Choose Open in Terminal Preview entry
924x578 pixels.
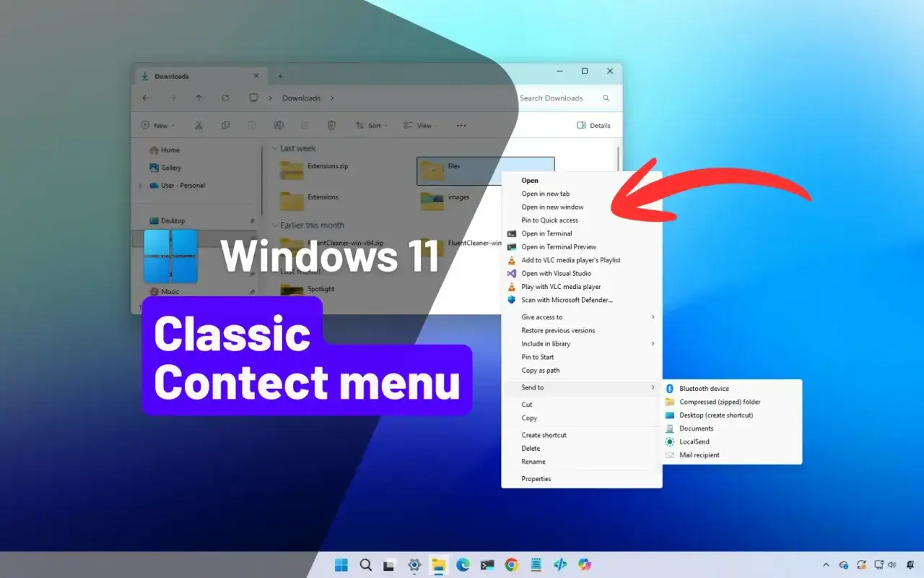click(582, 247)
